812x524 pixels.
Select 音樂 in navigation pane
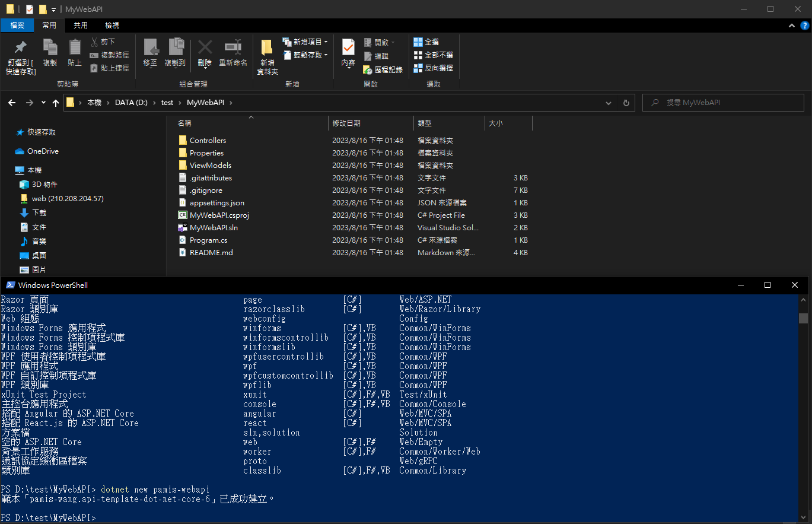tap(33, 242)
